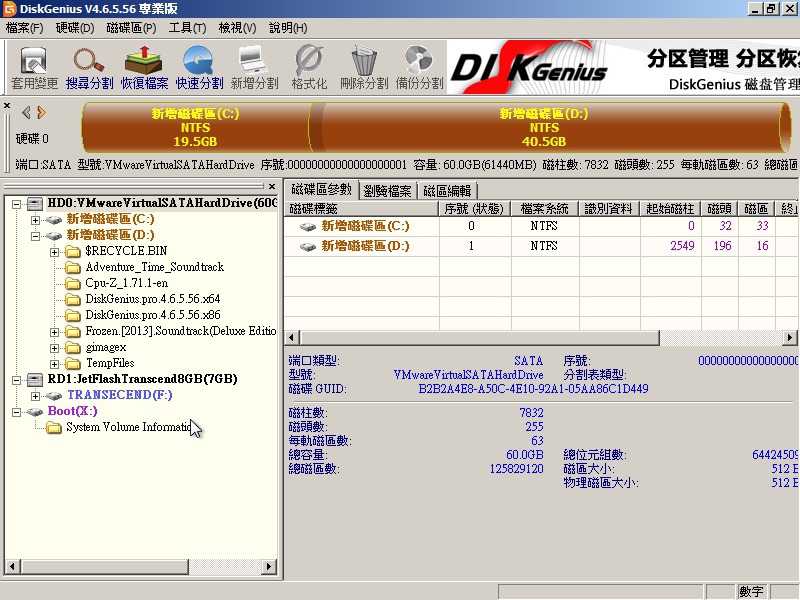The height and width of the screenshot is (600, 800).
Task: Select the D: 40.5GB partition on disk bar
Action: (x=544, y=128)
